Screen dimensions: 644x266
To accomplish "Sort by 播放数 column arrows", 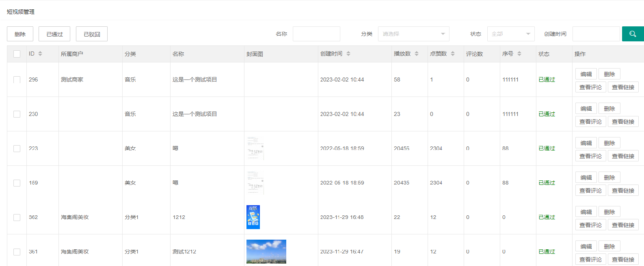I will [x=417, y=54].
